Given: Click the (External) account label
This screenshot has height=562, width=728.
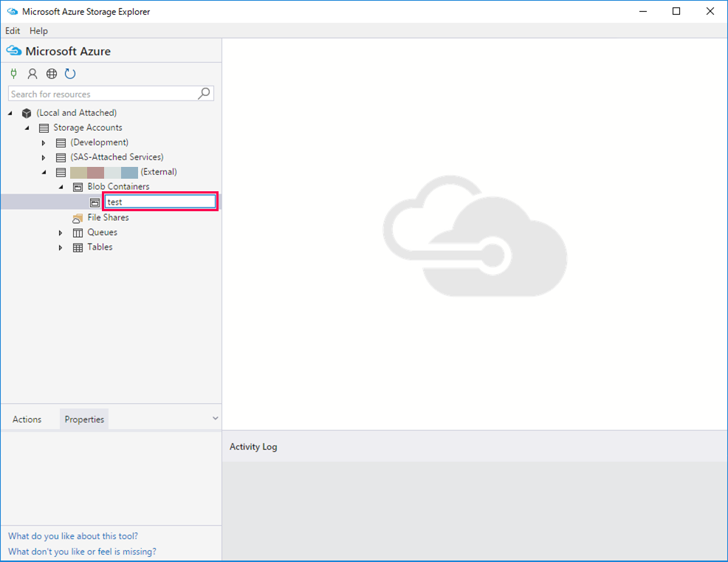Looking at the screenshot, I should point(159,172).
